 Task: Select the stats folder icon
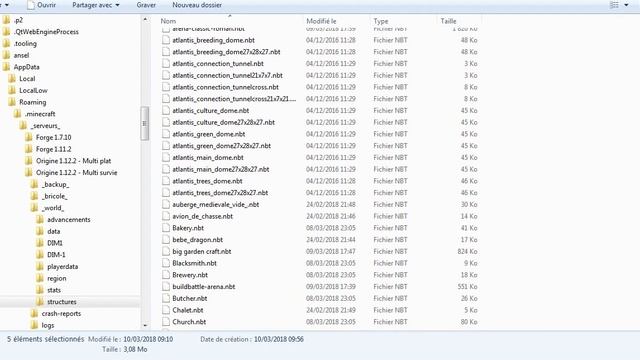coord(40,290)
